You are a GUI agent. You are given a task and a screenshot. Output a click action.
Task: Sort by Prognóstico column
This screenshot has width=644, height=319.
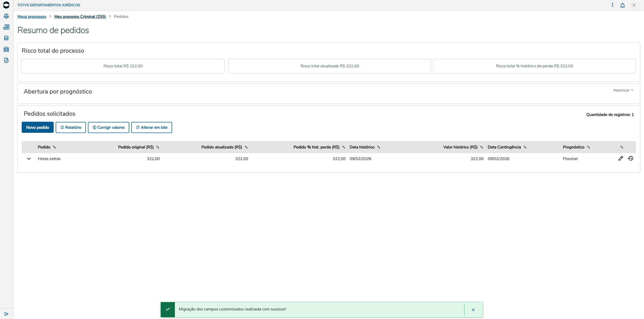[588, 147]
